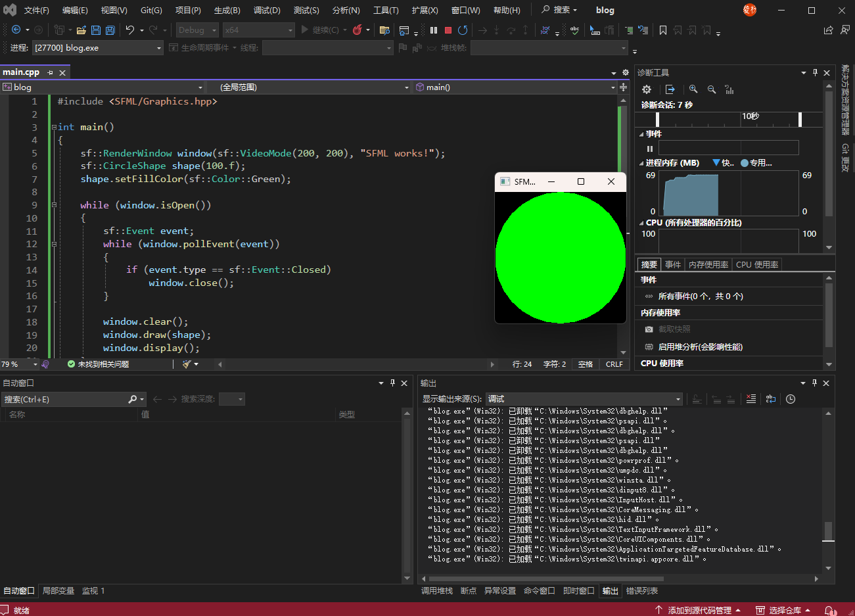Click 启用堆分析(会影响性能) link

(701, 346)
